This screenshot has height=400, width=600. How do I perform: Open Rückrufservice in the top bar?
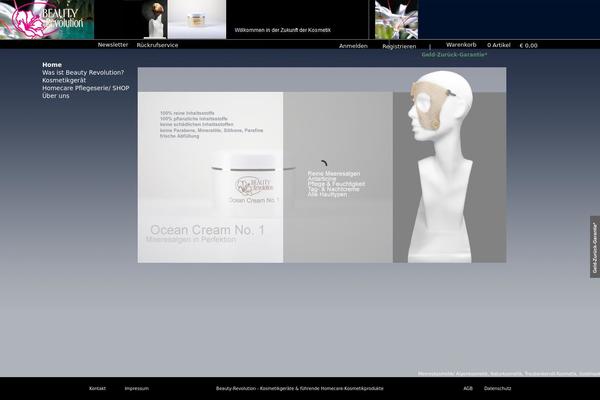(x=157, y=45)
